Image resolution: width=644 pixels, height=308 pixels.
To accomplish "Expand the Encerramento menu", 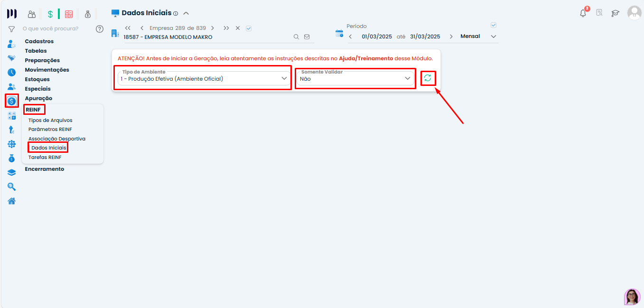I will pyautogui.click(x=45, y=169).
